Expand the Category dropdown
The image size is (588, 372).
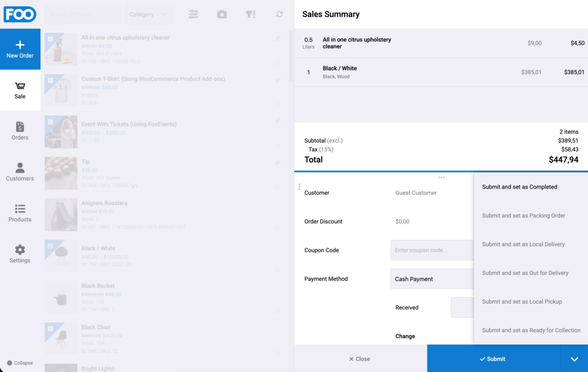pyautogui.click(x=149, y=14)
